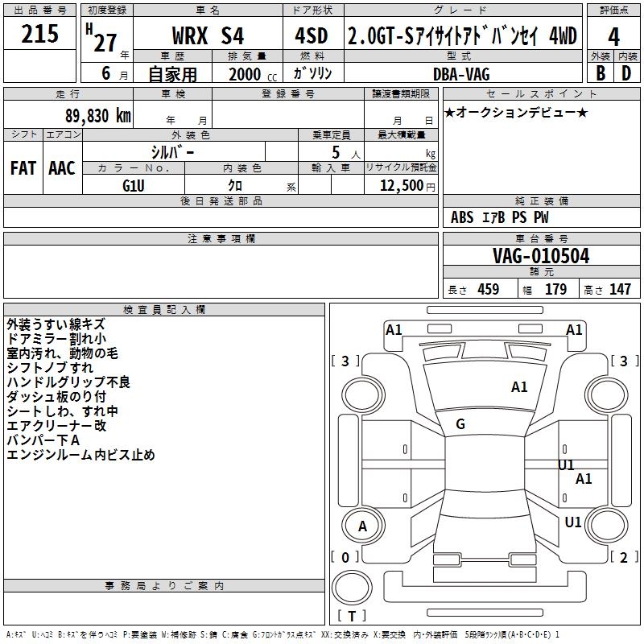
Task: Click the displacement value 2000 cc
Action: 253,75
